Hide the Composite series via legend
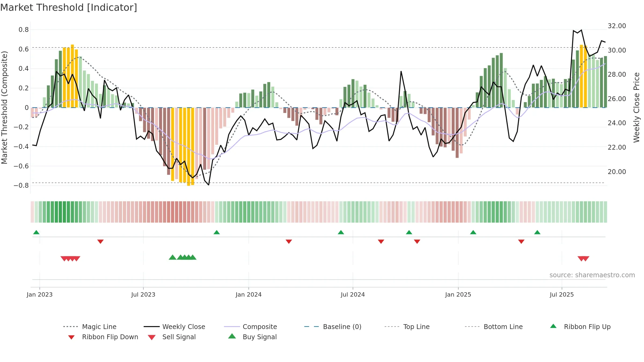The image size is (644, 362). (x=251, y=327)
